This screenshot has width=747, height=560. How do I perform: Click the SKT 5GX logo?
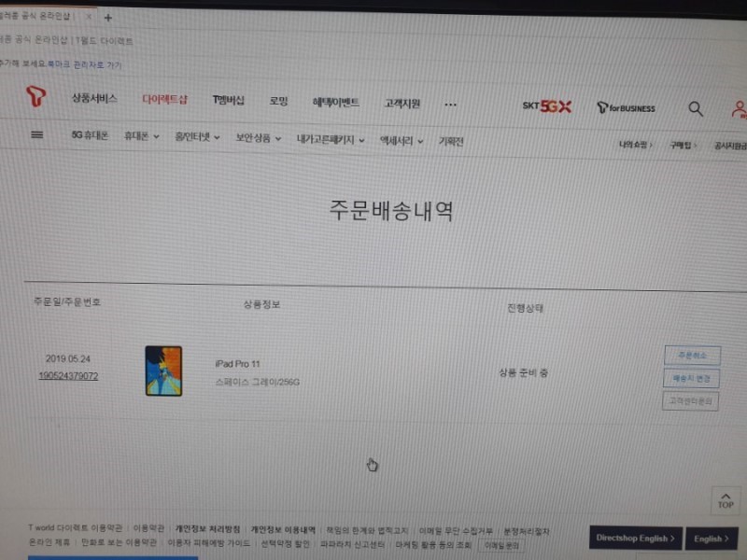[x=546, y=106]
